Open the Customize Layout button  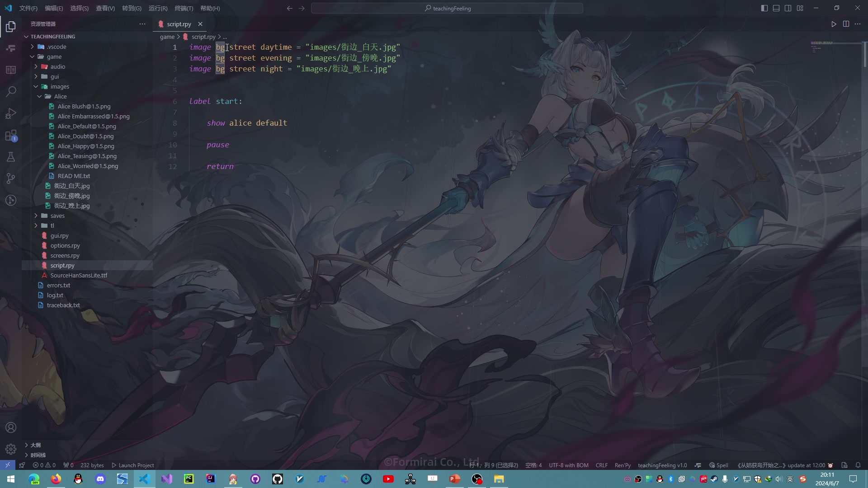[x=800, y=8]
